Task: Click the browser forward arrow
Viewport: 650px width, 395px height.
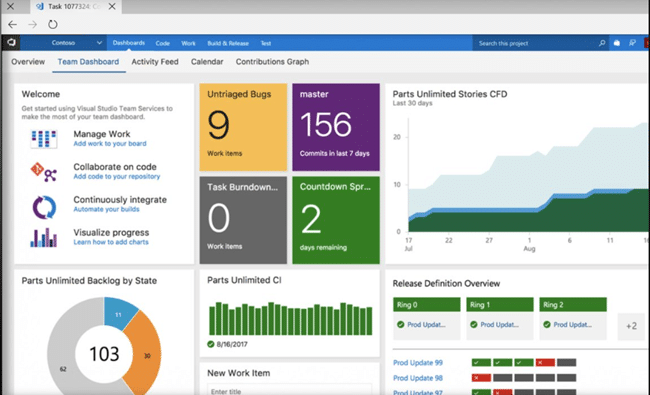Action: pos(32,24)
